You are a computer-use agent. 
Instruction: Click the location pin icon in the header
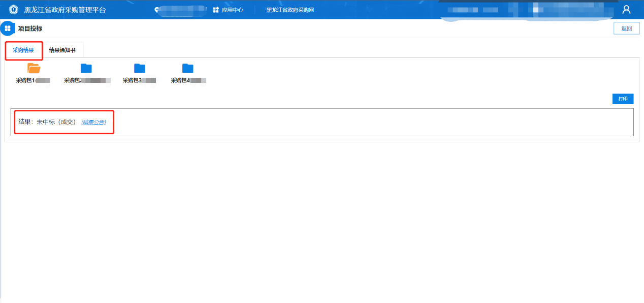coord(157,10)
